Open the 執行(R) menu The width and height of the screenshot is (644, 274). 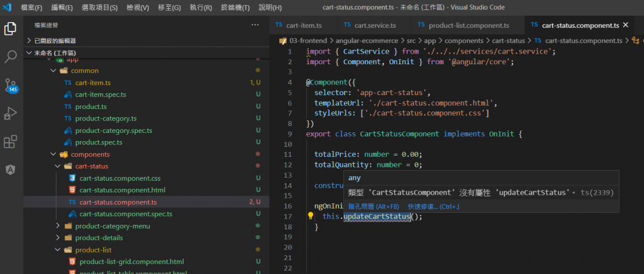(201, 8)
